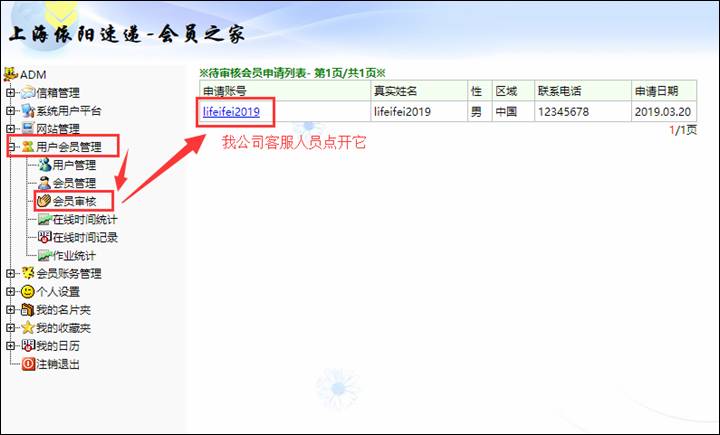Expand the 我的名片夹 tree node
Viewport: 720px width, 435px height.
[x=11, y=310]
